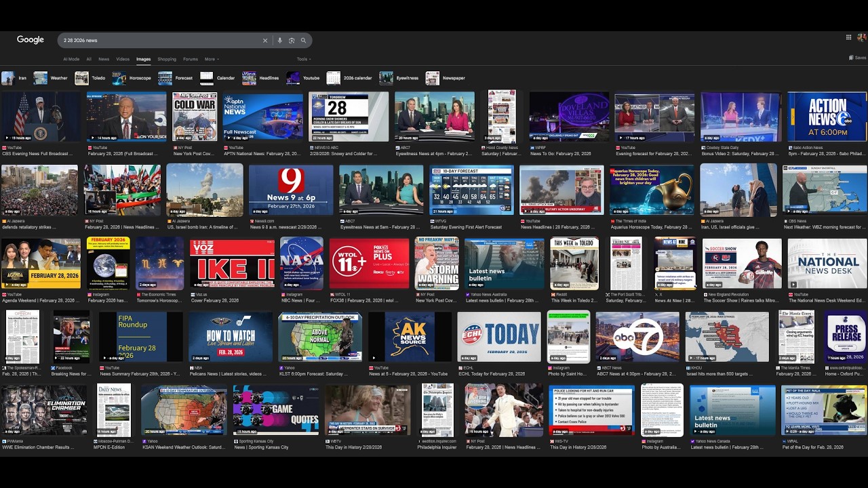
Task: Clear the search box with the X icon
Action: click(265, 41)
